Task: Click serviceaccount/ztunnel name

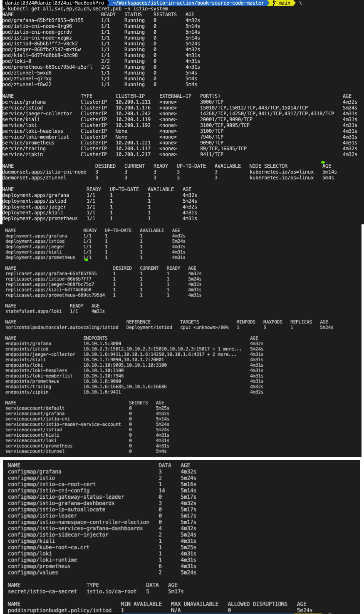Action: coord(35,451)
